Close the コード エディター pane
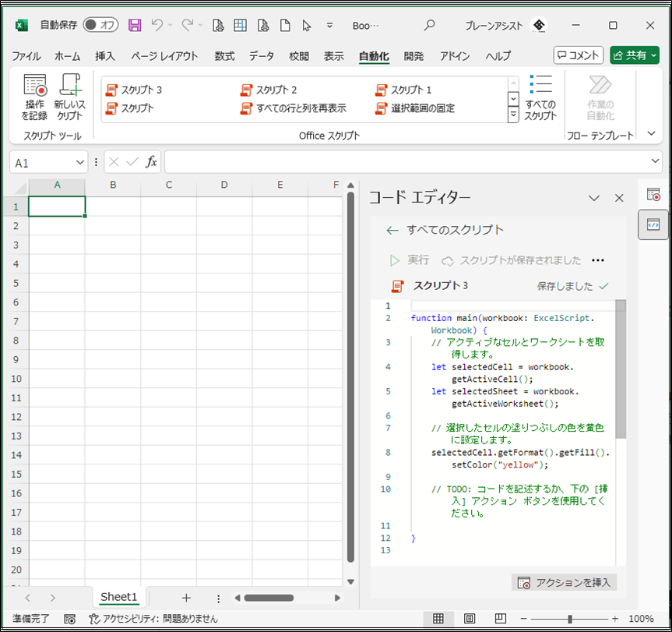 (x=619, y=198)
